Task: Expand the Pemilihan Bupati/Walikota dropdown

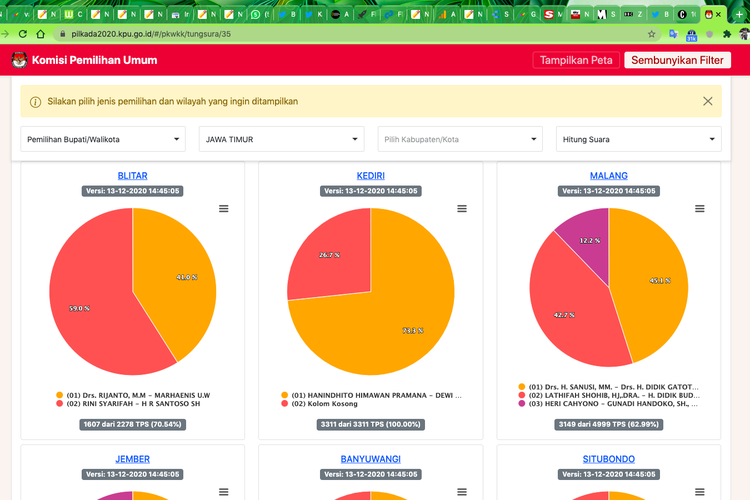Action: click(x=103, y=139)
